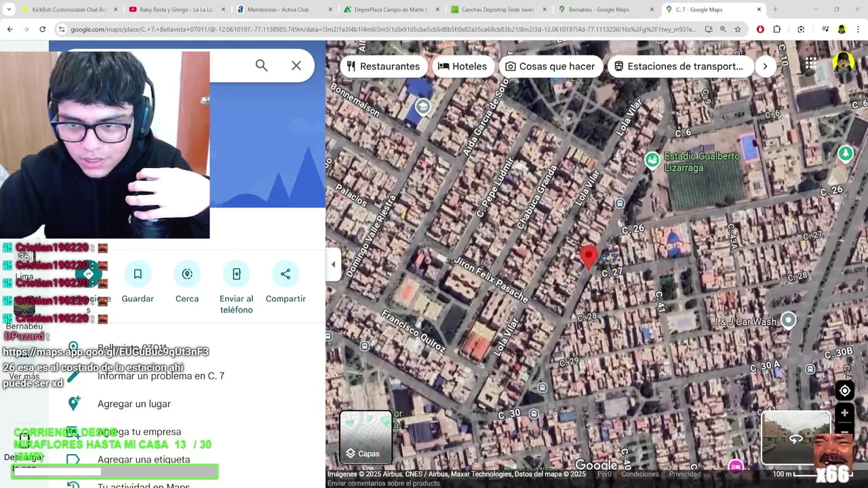Bookmark this page with star icon
This screenshot has height=488, width=868.
point(738,29)
